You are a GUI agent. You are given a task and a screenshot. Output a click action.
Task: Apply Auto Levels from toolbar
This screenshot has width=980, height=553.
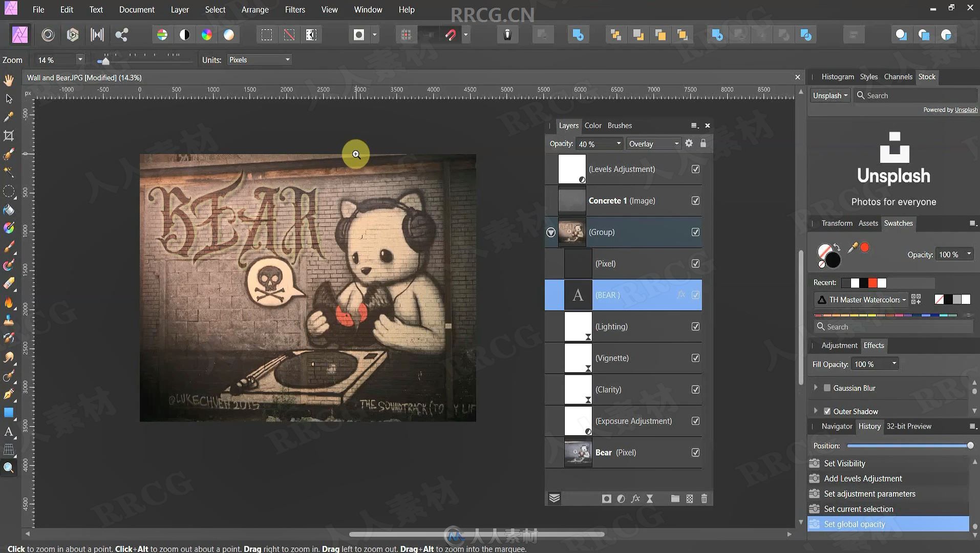162,35
